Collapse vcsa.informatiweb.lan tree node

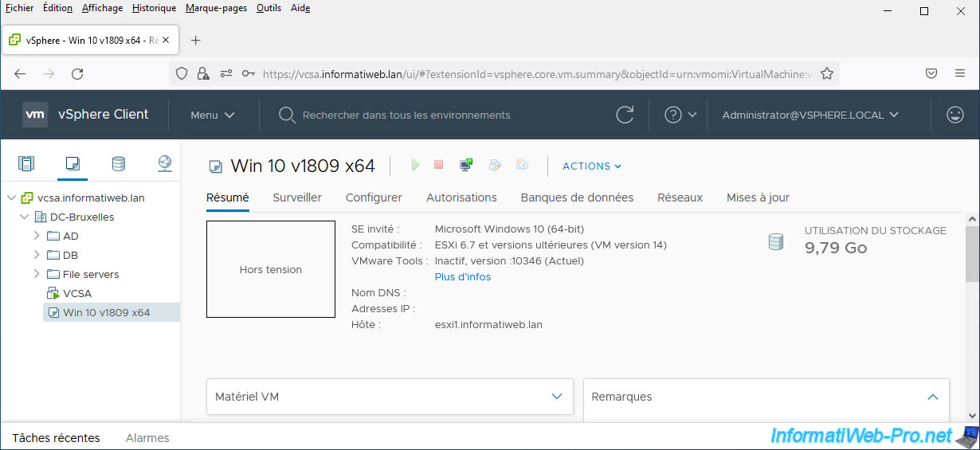11,198
